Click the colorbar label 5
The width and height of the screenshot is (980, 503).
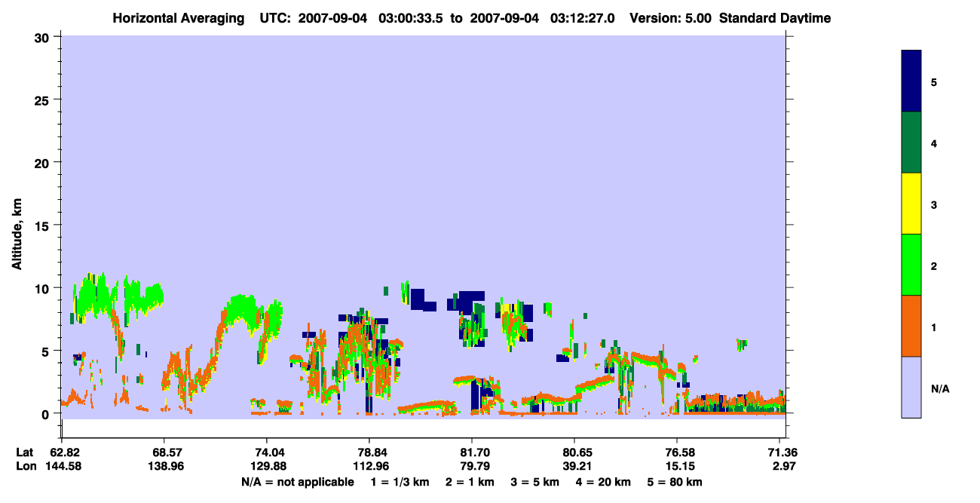click(x=934, y=81)
